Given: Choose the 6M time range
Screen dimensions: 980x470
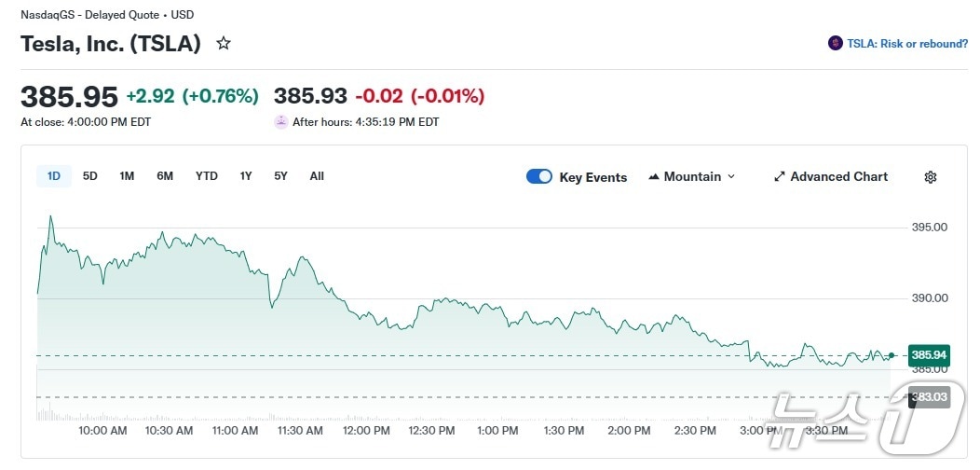Looking at the screenshot, I should (x=165, y=176).
